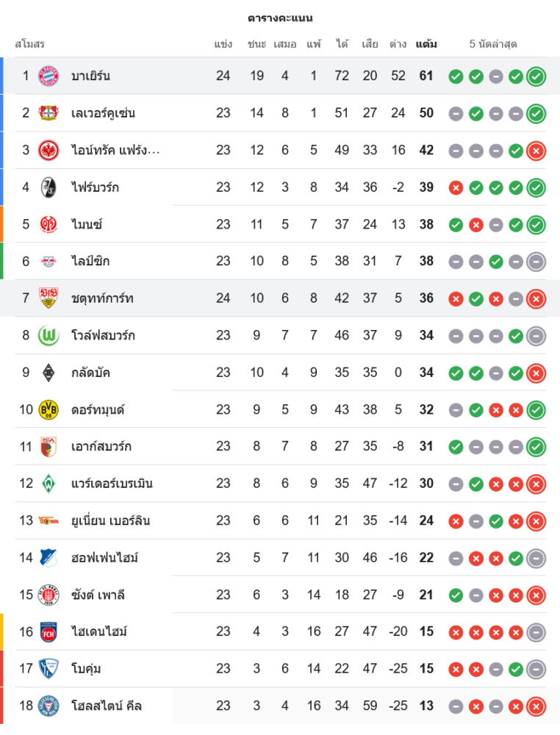
Task: Click the St. Pauli club crest
Action: (49, 595)
